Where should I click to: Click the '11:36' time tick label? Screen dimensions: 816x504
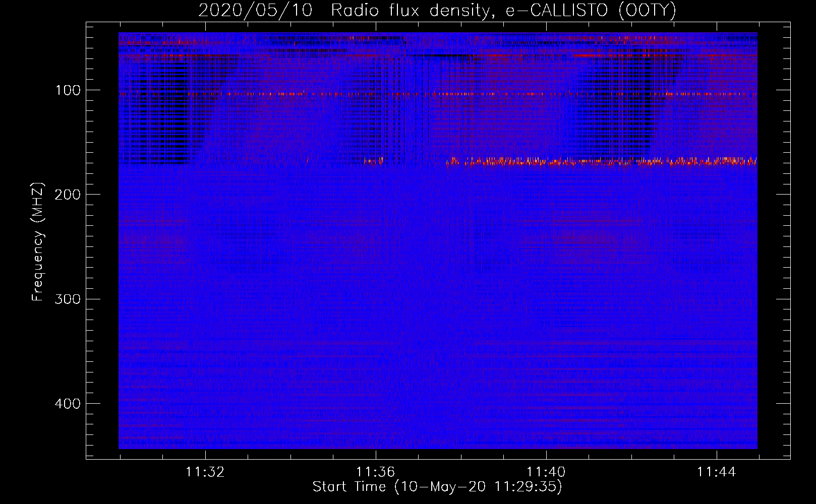(375, 472)
